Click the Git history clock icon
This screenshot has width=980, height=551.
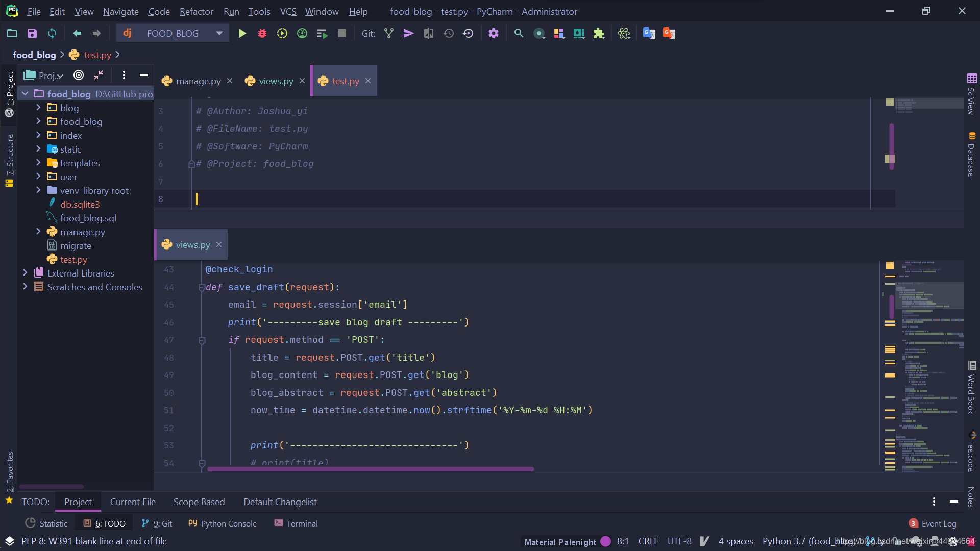(x=449, y=34)
